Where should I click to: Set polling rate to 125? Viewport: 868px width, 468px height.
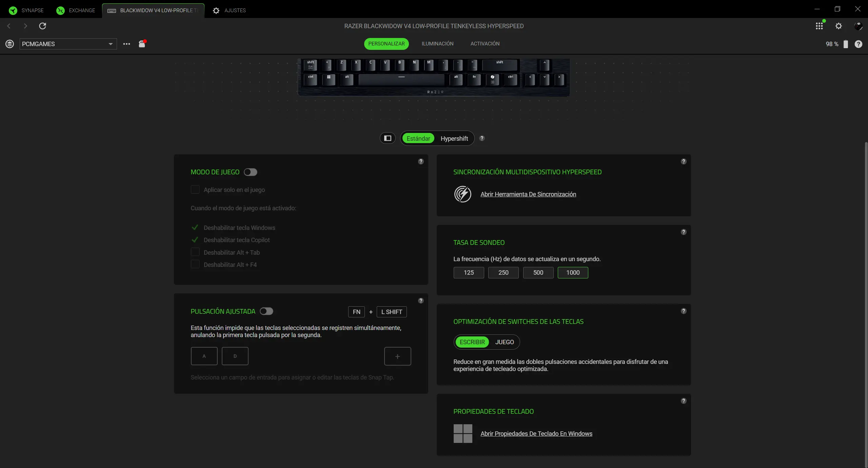click(x=469, y=273)
